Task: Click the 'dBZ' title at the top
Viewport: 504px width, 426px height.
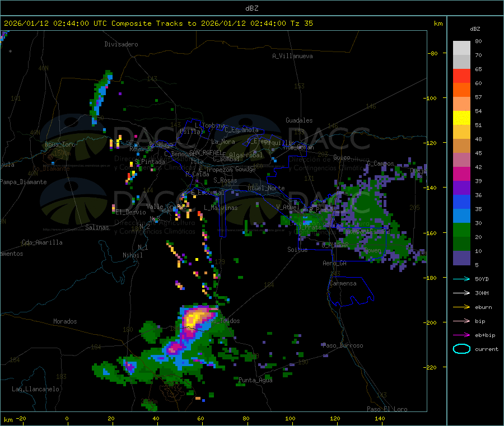Action: click(251, 8)
